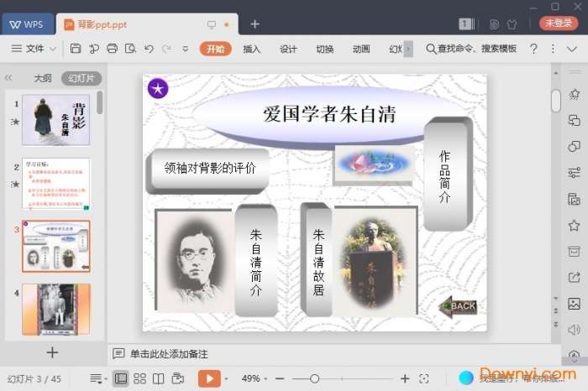Viewport: 588px width, 391px height.
Task: Select slide 1 thumbnail 背影
Action: 56,120
